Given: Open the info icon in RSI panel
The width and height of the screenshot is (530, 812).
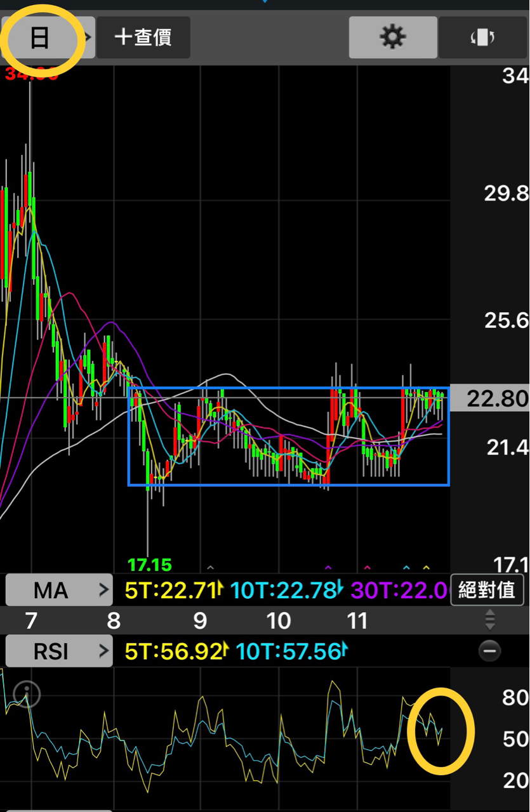Looking at the screenshot, I should pos(27,695).
